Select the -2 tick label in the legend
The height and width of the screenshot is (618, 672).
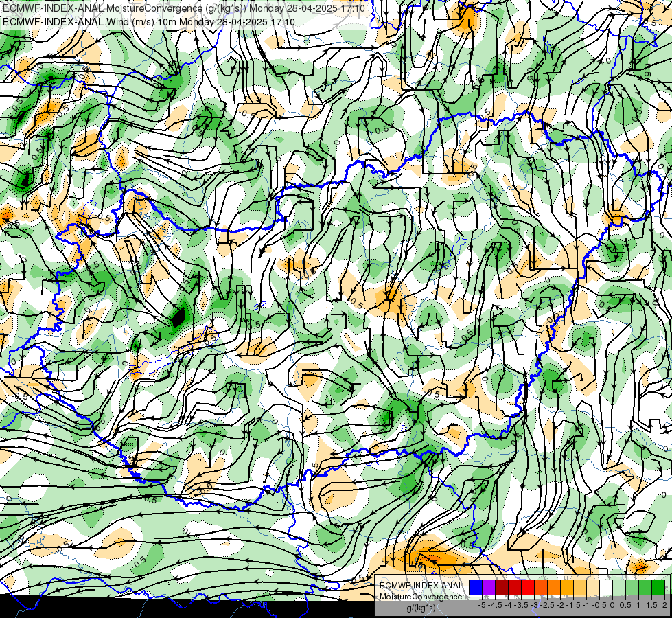(560, 605)
